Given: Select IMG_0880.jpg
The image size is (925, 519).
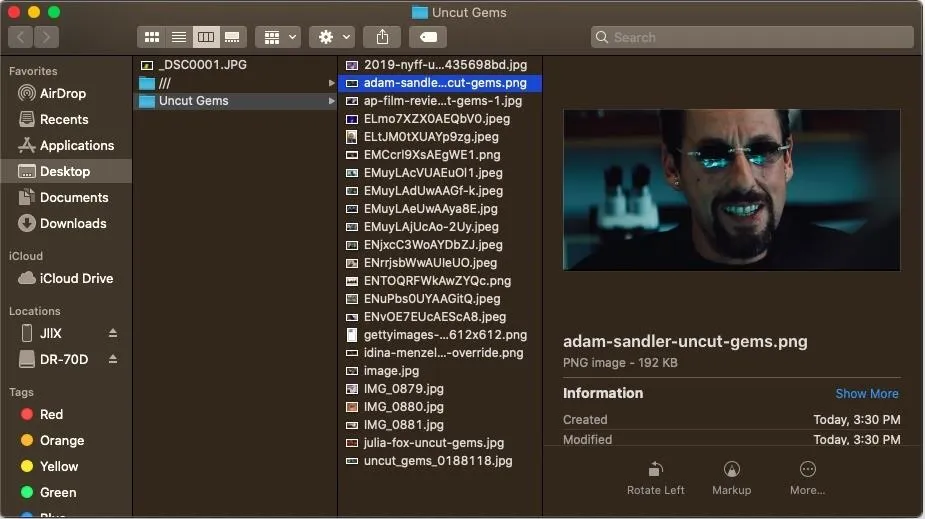Looking at the screenshot, I should [x=441, y=407].
